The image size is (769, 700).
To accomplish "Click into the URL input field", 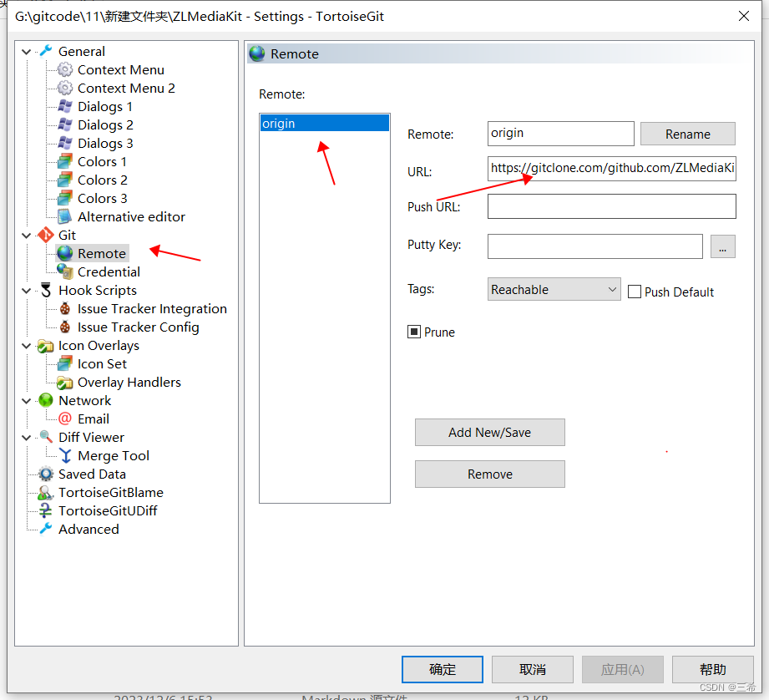I will coord(611,168).
